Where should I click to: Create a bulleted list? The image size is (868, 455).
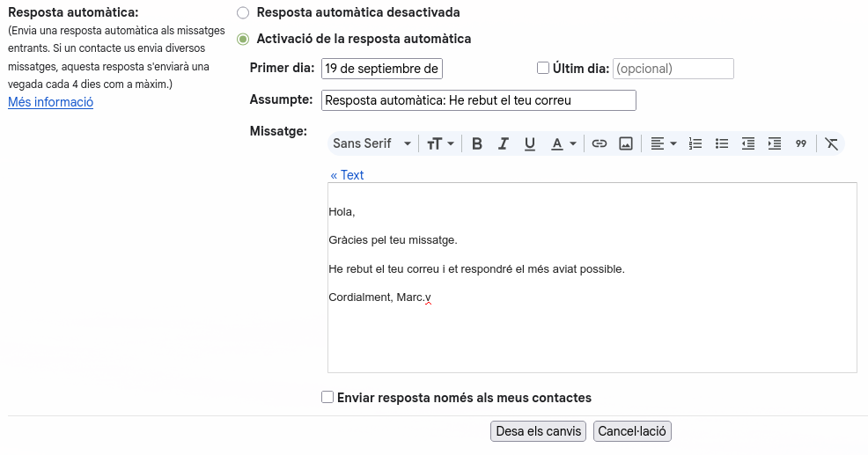722,143
